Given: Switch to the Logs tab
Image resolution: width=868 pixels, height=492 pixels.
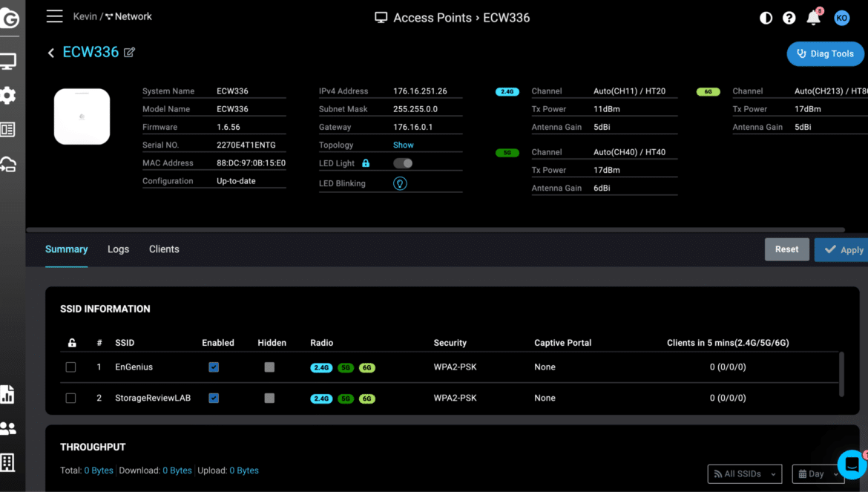Looking at the screenshot, I should coord(119,249).
